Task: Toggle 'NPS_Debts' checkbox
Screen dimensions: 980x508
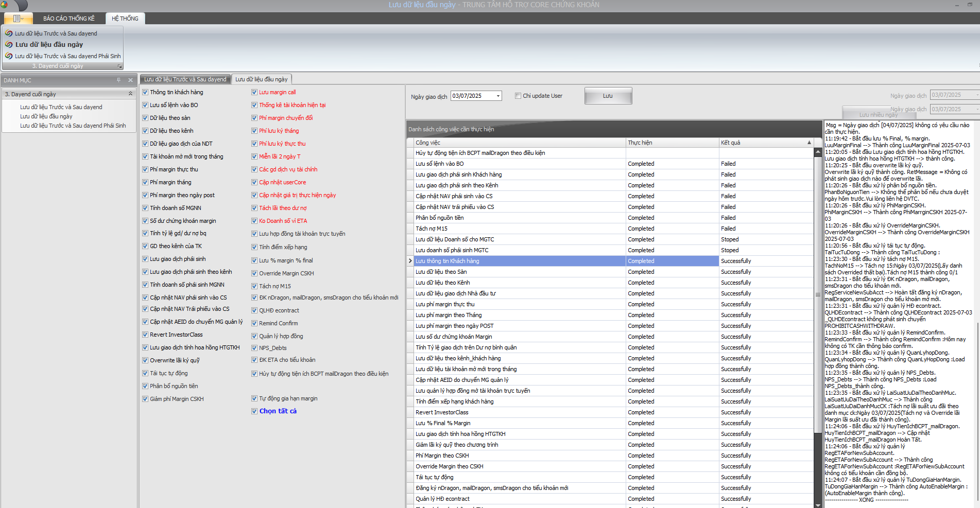Action: (254, 348)
